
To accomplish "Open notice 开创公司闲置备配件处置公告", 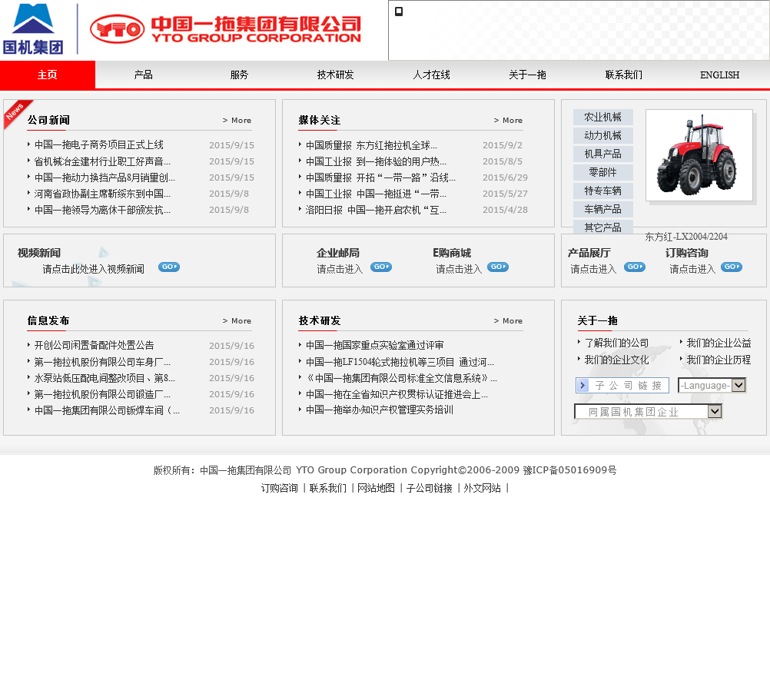I will point(95,345).
